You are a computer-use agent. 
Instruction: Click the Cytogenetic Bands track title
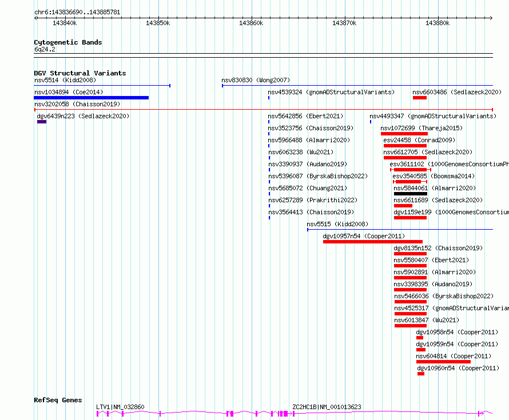click(68, 42)
